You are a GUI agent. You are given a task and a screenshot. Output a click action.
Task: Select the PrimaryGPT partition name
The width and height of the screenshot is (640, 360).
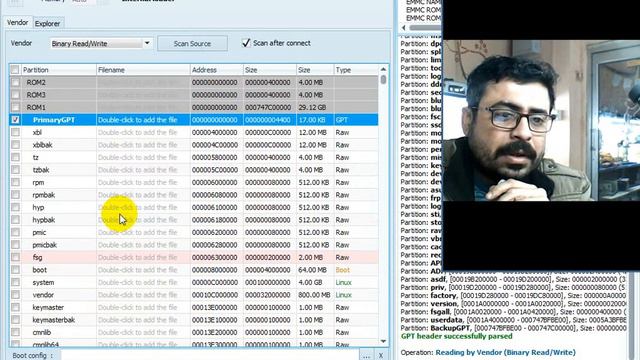54,120
